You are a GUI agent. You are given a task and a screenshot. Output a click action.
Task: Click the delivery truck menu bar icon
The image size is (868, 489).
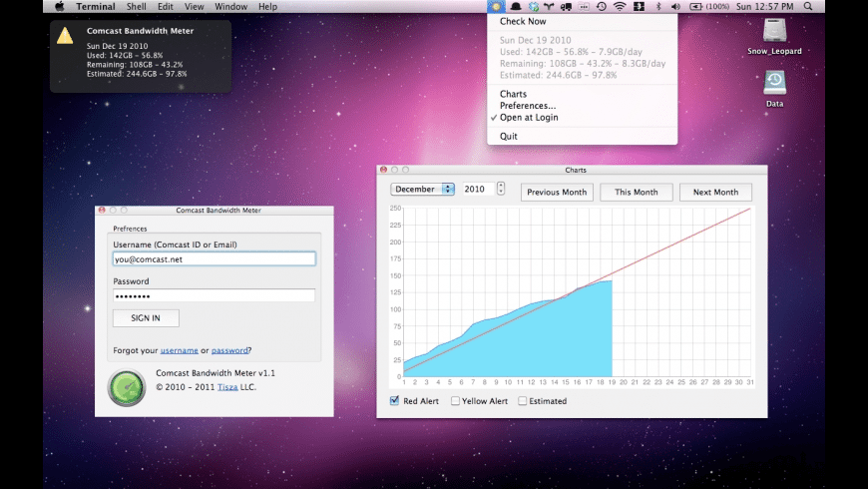click(x=566, y=7)
